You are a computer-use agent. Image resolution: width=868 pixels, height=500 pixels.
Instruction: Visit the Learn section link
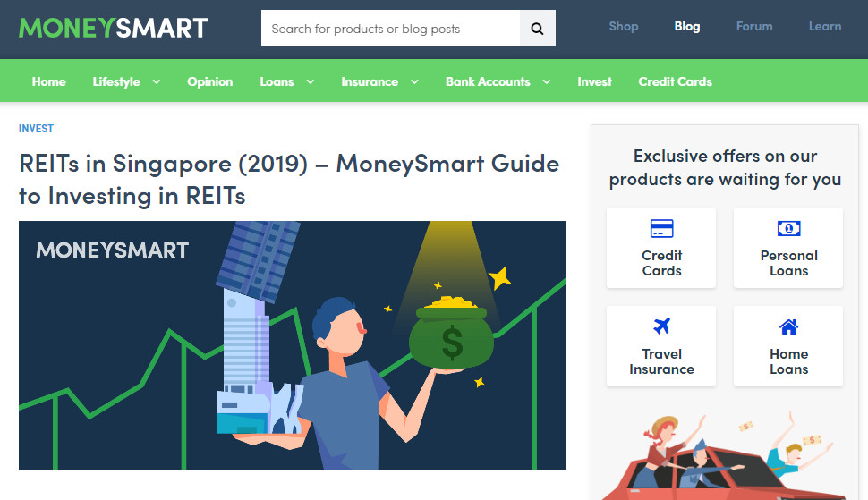[x=824, y=27]
